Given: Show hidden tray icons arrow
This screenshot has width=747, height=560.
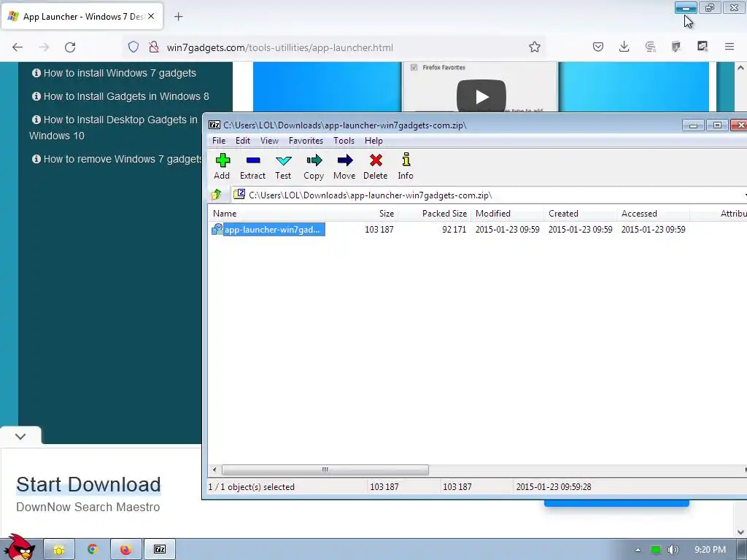Looking at the screenshot, I should [638, 550].
